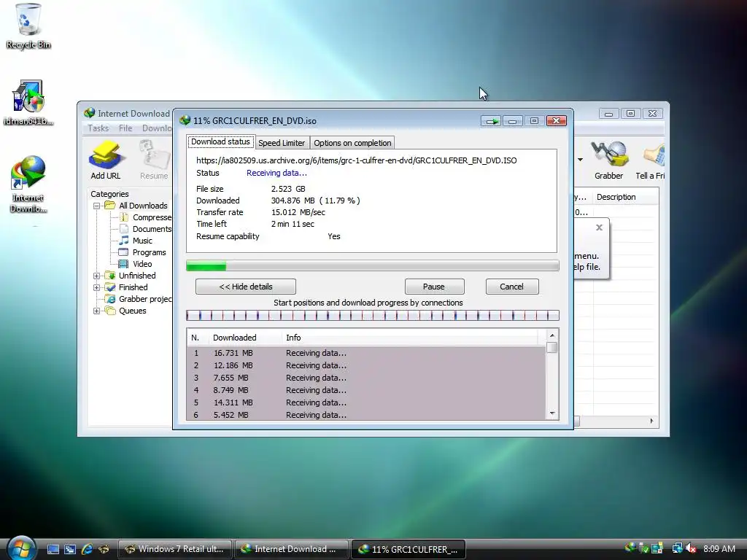Select connection row with 7.655 MB
This screenshot has height=560, width=747.
(x=366, y=378)
